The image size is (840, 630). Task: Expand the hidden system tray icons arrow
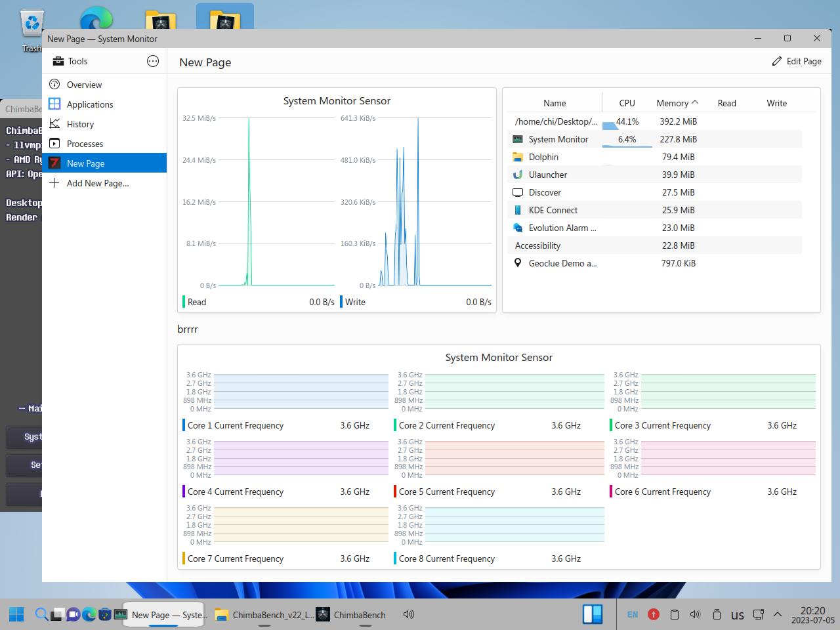[778, 615]
